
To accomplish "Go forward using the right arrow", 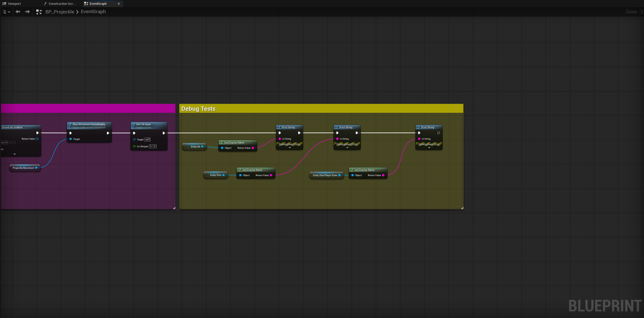I will click(28, 12).
